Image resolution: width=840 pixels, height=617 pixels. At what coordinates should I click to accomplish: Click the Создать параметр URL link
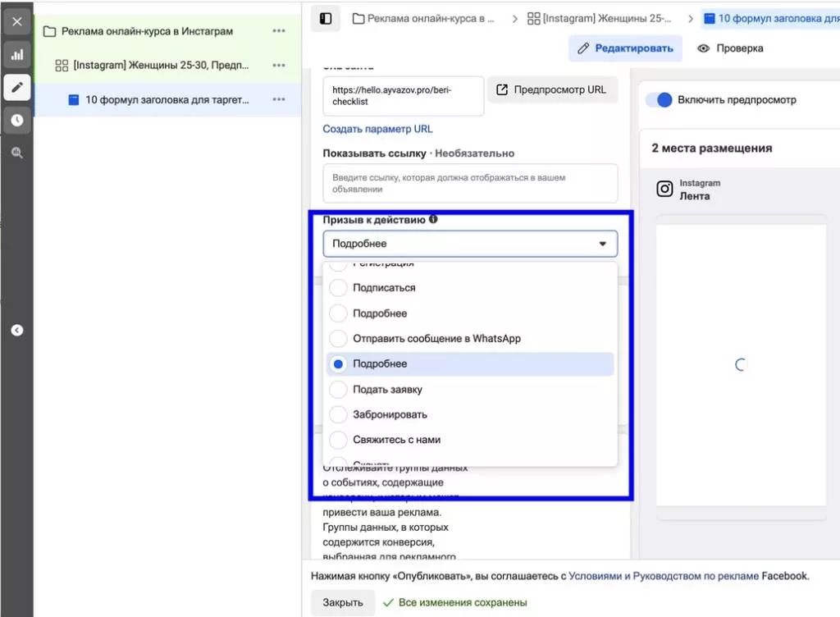coord(377,129)
